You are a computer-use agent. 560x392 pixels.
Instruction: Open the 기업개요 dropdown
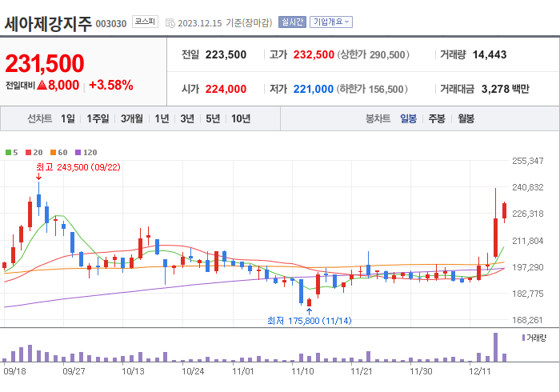(331, 22)
